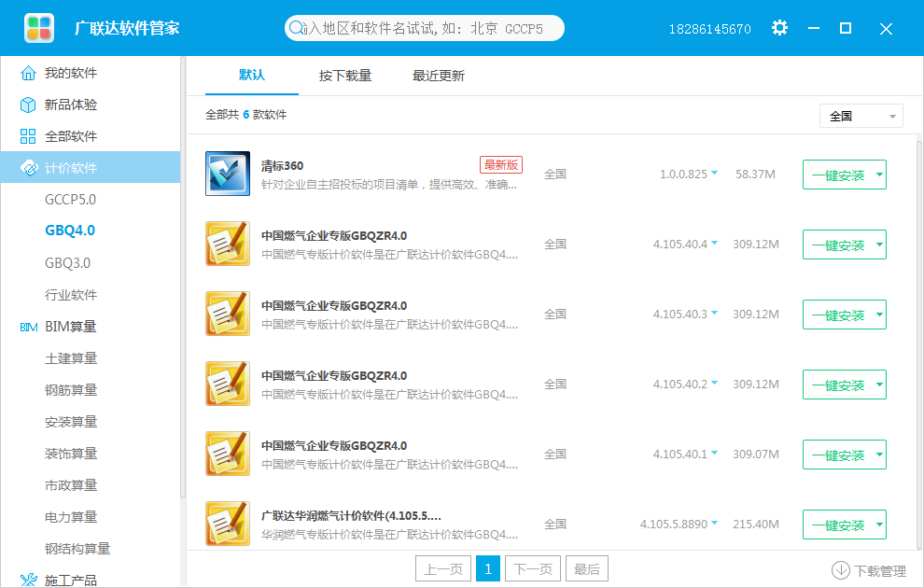Click the 广联达软件管家 app logo
The height and width of the screenshot is (588, 924).
coord(39,28)
